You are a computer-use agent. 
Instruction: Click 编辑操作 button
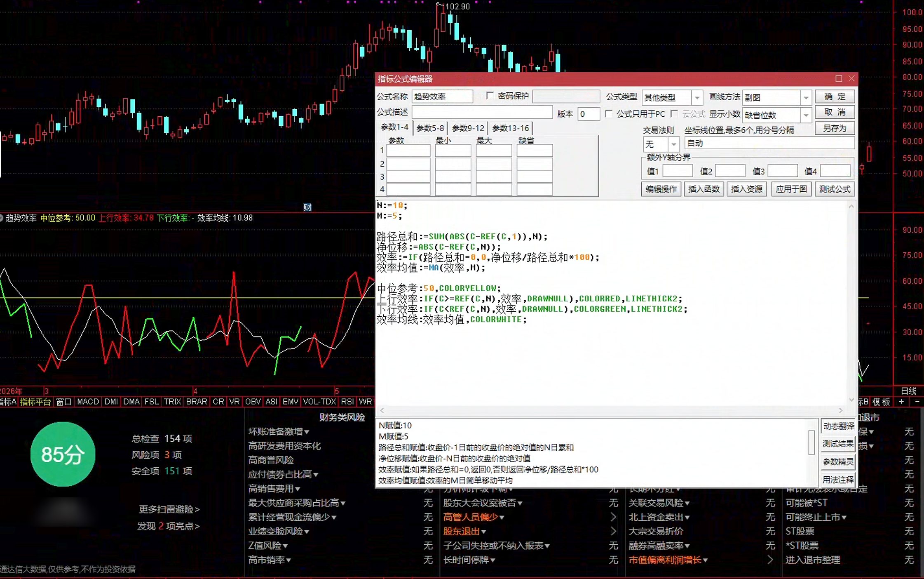click(x=661, y=189)
